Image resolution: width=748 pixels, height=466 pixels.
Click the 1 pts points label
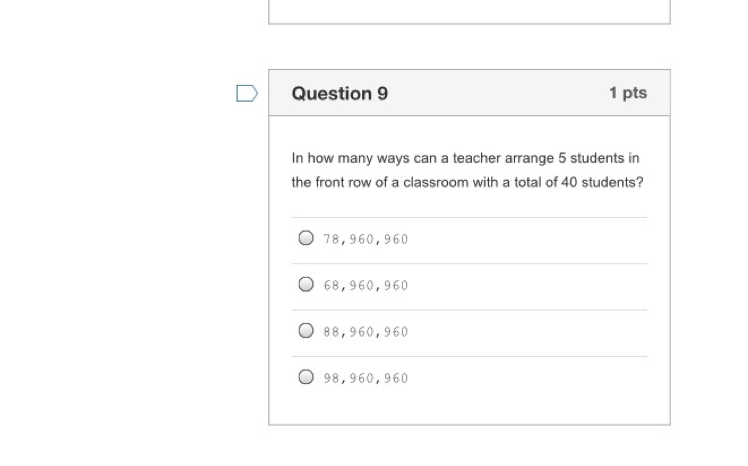(627, 93)
